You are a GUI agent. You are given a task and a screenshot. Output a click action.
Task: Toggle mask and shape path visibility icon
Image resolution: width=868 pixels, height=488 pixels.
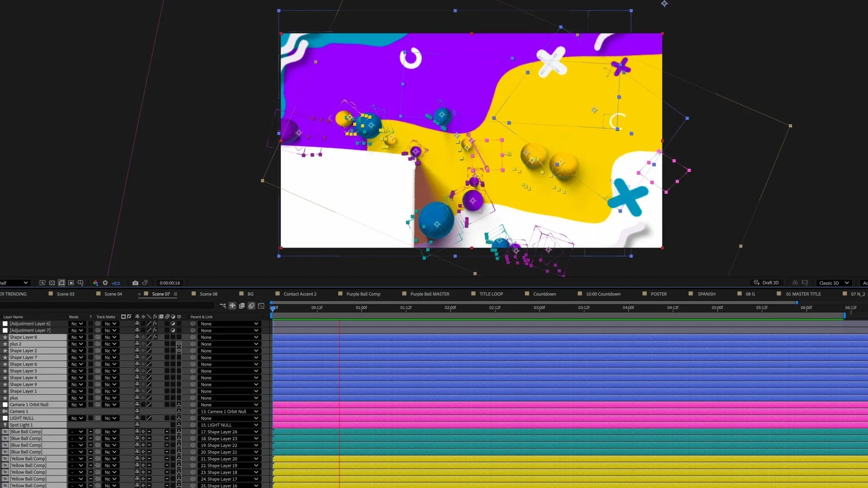tap(61, 283)
